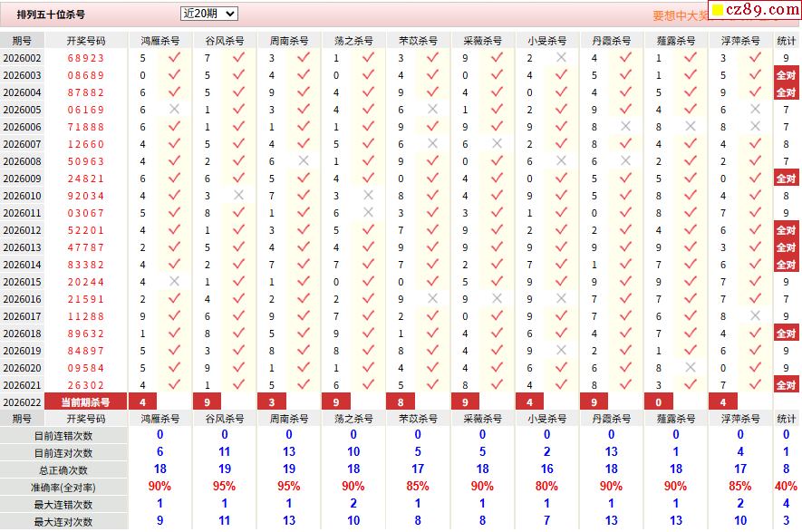Click period number 2026022
Viewport: 802px width, 532px height.
(x=22, y=402)
